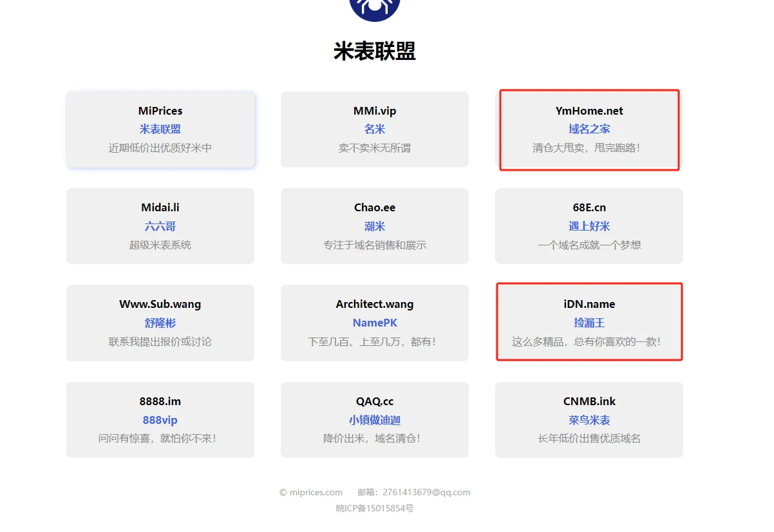
Task: Select the Architect.wang NamePK card
Action: 374,323
